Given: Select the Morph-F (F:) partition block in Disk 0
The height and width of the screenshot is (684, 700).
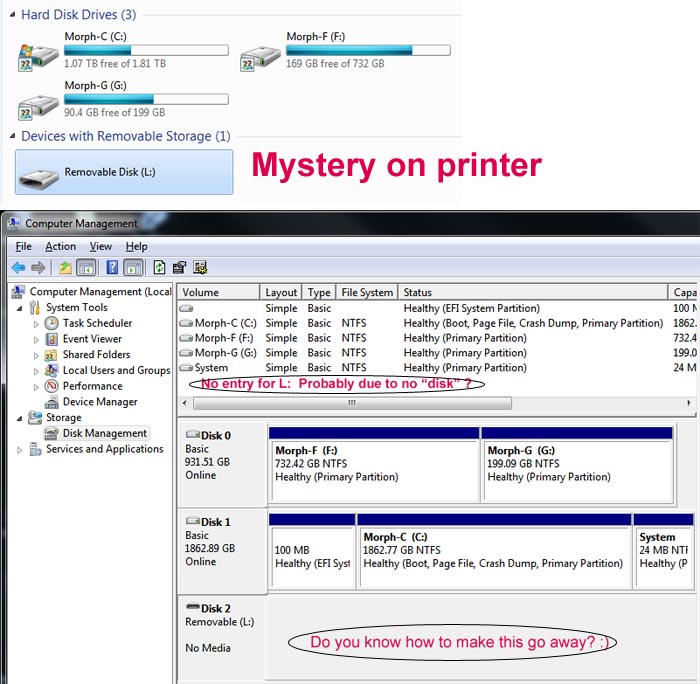Looking at the screenshot, I should click(374, 469).
